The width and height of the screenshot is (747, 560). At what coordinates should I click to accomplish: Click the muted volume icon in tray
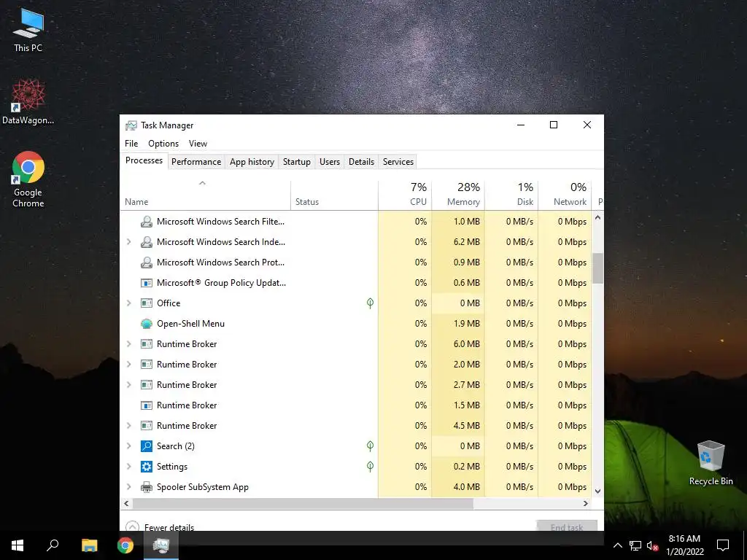tap(652, 545)
